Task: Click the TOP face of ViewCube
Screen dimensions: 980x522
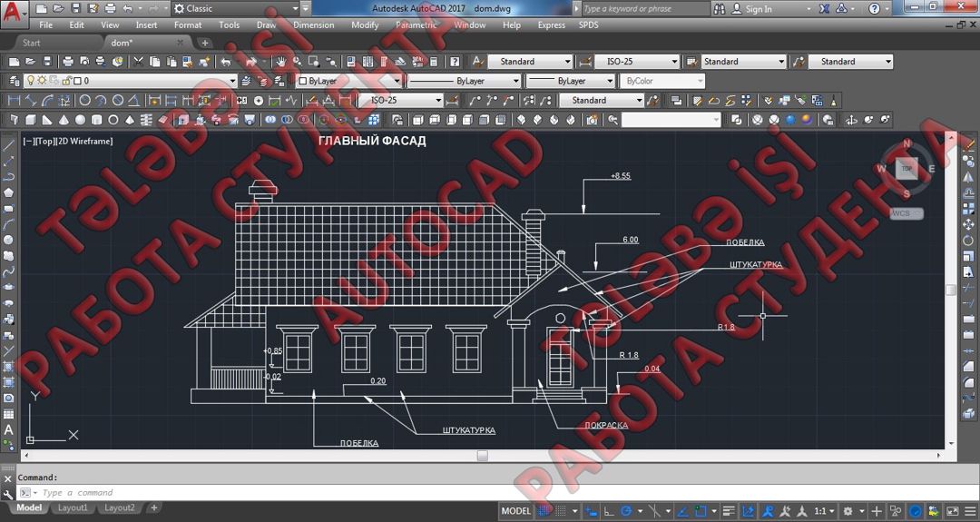Action: click(906, 169)
